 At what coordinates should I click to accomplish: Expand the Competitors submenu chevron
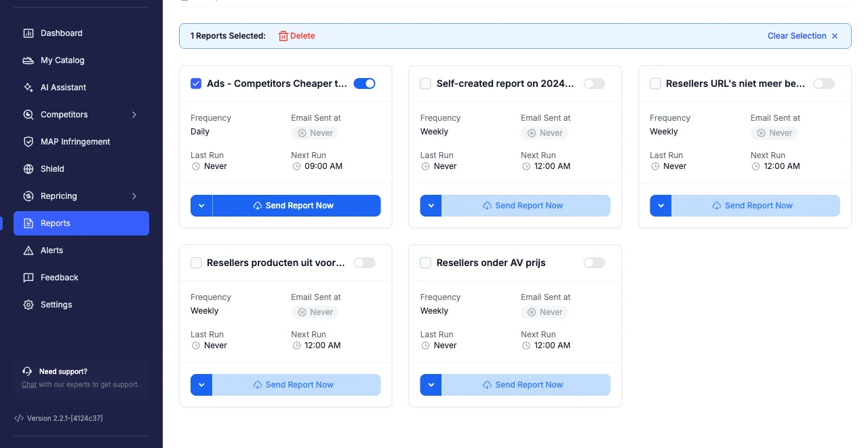[x=134, y=115]
